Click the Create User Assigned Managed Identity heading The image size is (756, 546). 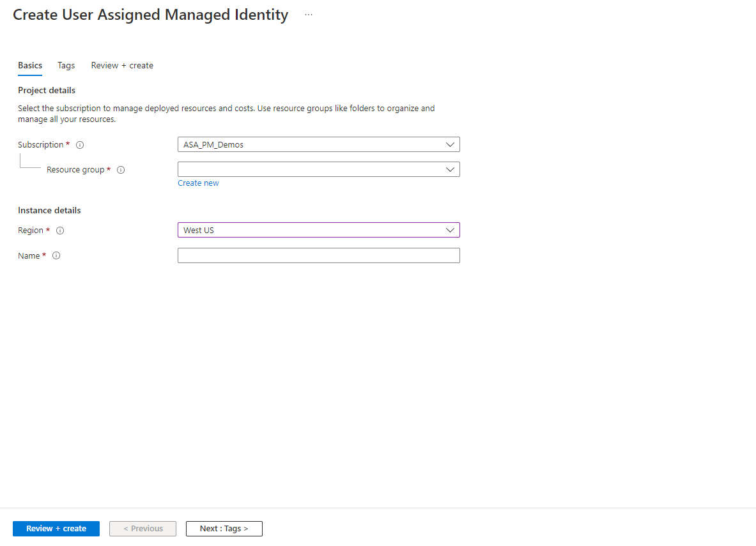click(150, 14)
